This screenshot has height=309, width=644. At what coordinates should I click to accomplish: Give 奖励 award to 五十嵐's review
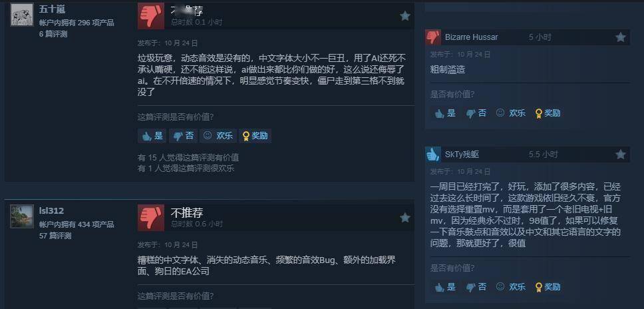(x=255, y=136)
